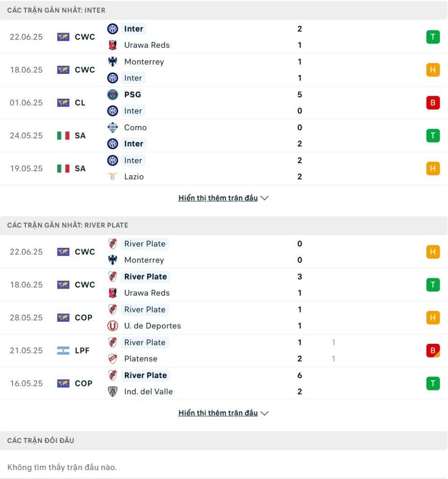This screenshot has height=479, width=448.
Task: Click the U. de Deportes logo
Action: click(x=112, y=326)
